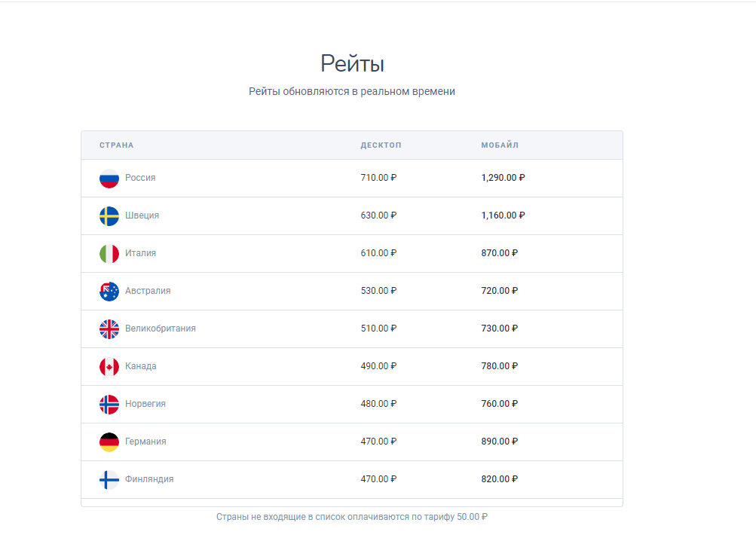Click the Australia flag icon
The width and height of the screenshot is (756, 541).
click(x=109, y=292)
